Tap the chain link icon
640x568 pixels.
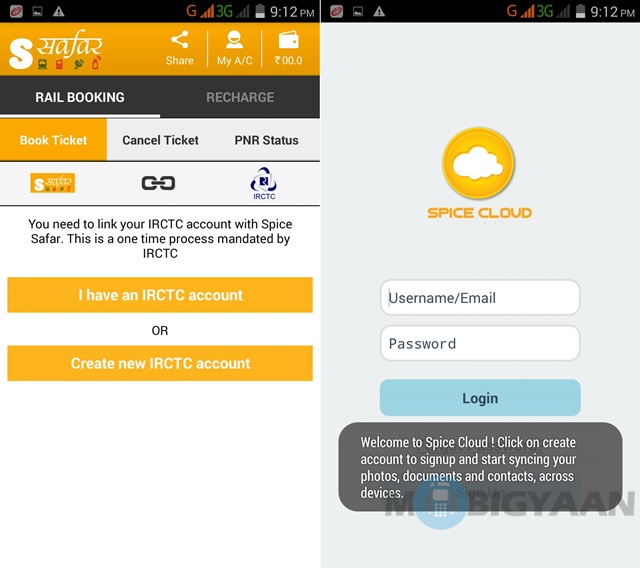click(x=158, y=183)
